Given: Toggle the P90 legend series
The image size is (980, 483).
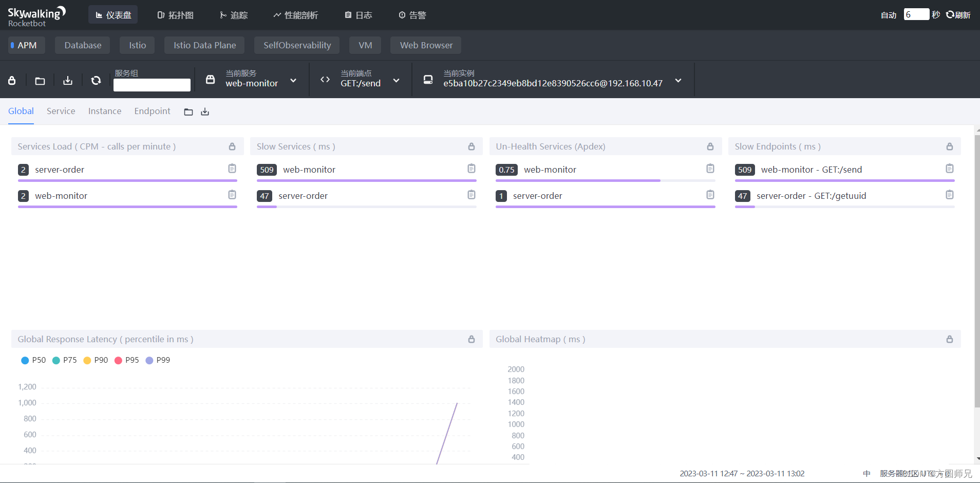Looking at the screenshot, I should [x=96, y=360].
